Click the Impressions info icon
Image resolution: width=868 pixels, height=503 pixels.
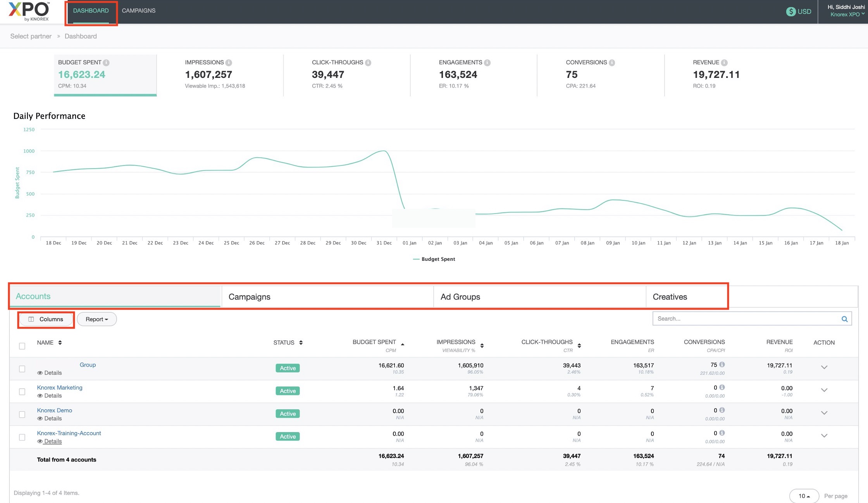tap(229, 62)
